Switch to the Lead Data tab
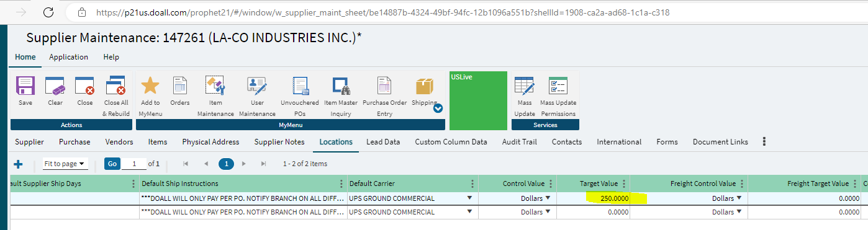 [x=383, y=142]
